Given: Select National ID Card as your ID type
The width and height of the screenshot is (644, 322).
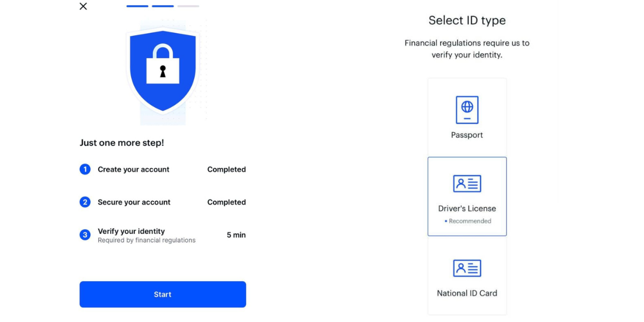Looking at the screenshot, I should [x=467, y=276].
